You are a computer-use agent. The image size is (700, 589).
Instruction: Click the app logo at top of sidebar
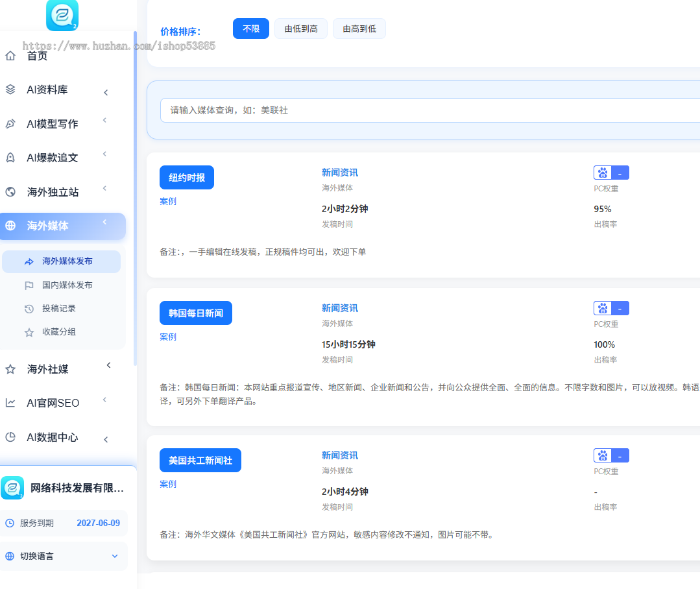click(62, 15)
